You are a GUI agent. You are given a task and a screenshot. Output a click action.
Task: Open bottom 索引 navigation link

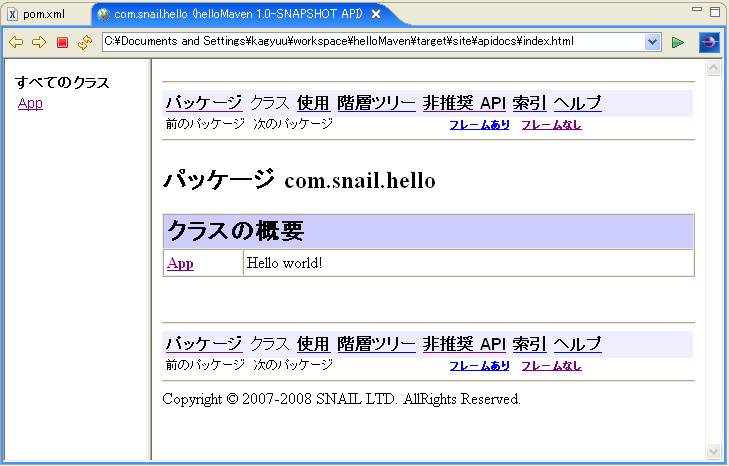[530, 344]
